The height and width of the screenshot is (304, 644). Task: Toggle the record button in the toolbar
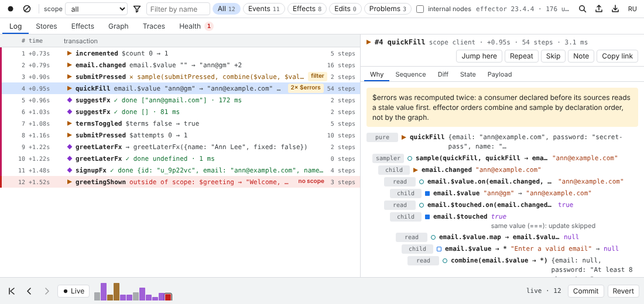pyautogui.click(x=11, y=9)
